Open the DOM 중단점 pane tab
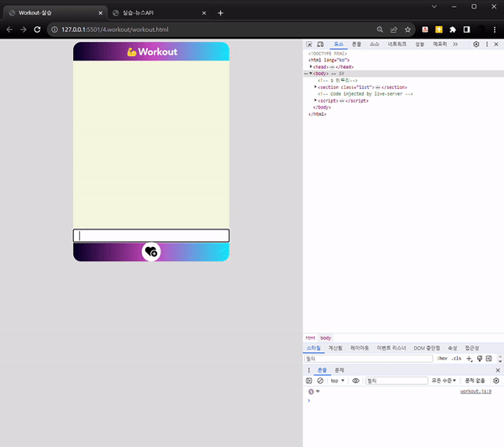Image resolution: width=504 pixels, height=447 pixels. pyautogui.click(x=427, y=348)
